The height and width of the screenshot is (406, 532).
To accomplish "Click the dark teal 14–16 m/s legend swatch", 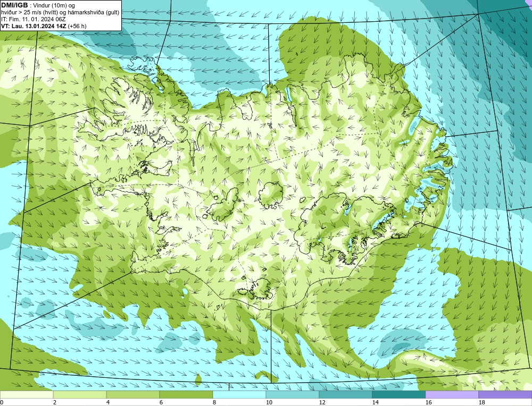I will click(399, 394).
